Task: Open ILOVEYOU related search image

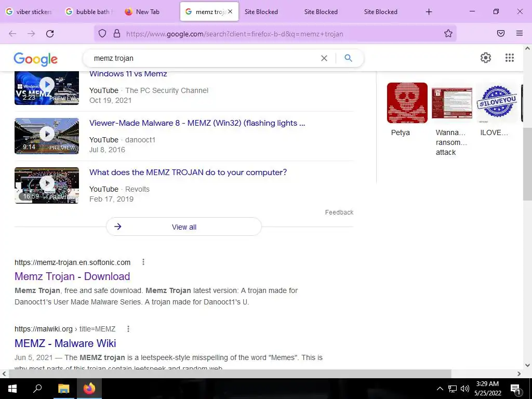Action: (497, 103)
